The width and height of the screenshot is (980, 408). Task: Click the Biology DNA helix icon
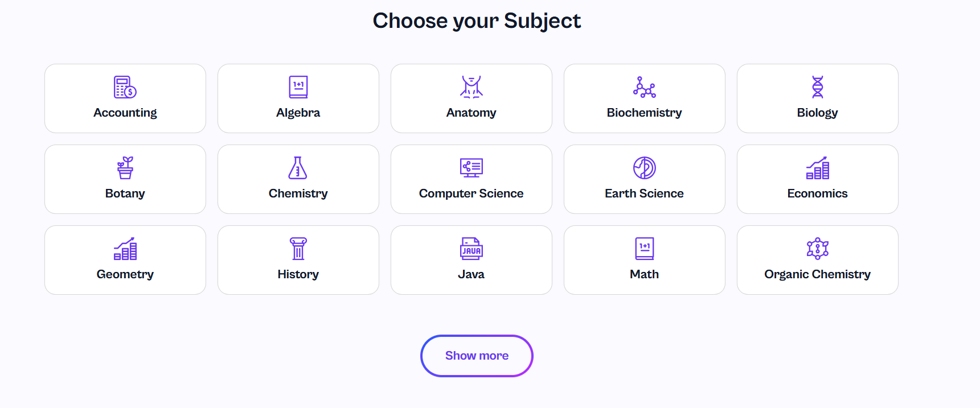pyautogui.click(x=818, y=87)
